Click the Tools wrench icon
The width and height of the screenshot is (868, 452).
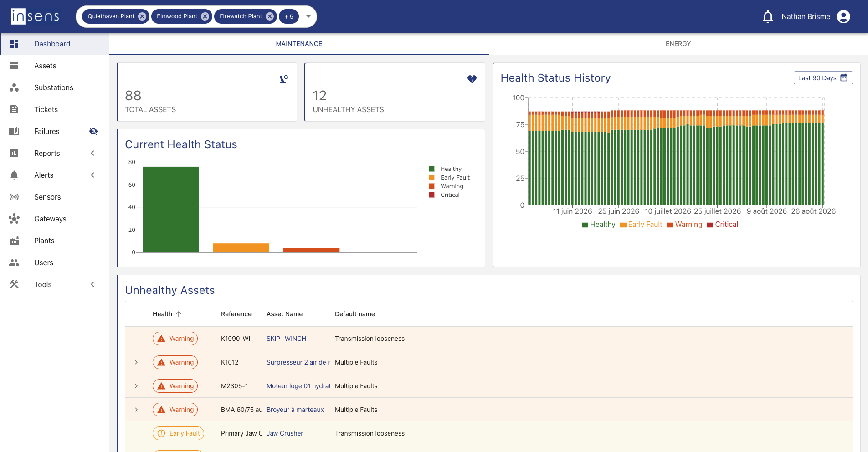point(14,284)
